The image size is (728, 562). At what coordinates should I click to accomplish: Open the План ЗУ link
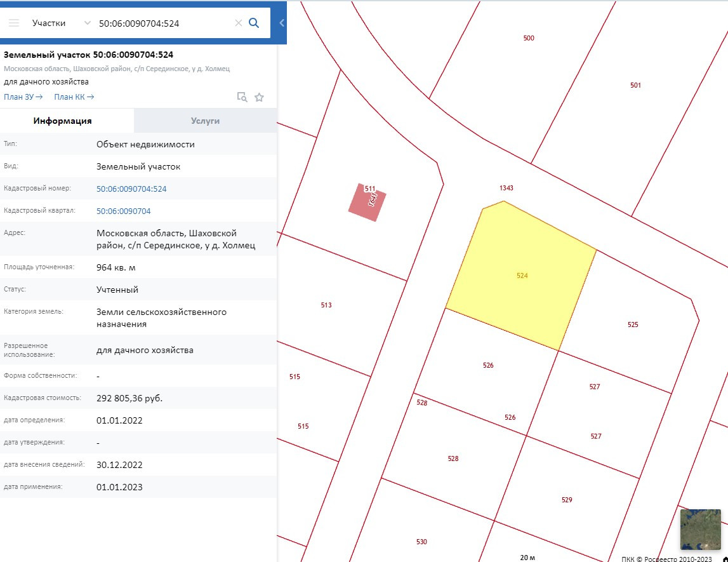[x=23, y=97]
